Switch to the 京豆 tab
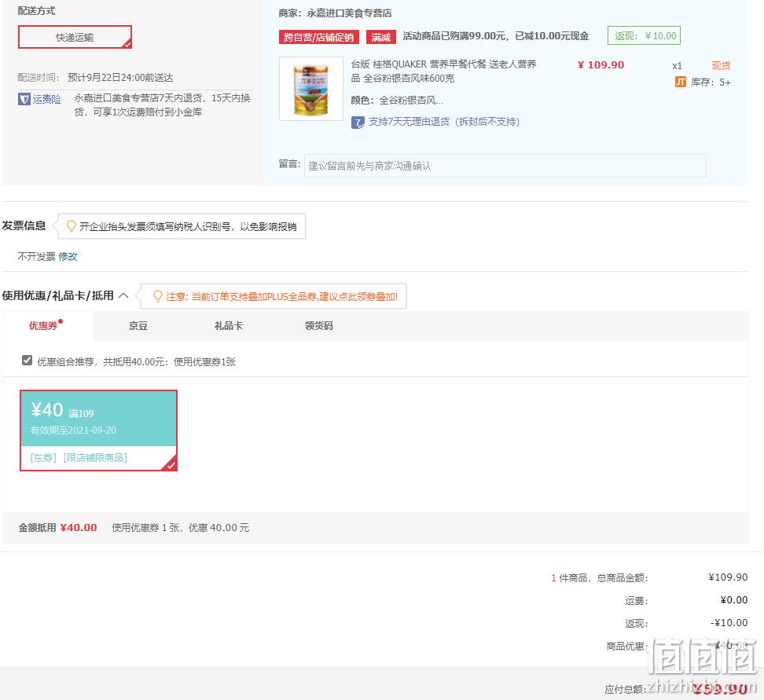Screen dimensions: 764x700 pos(138,326)
